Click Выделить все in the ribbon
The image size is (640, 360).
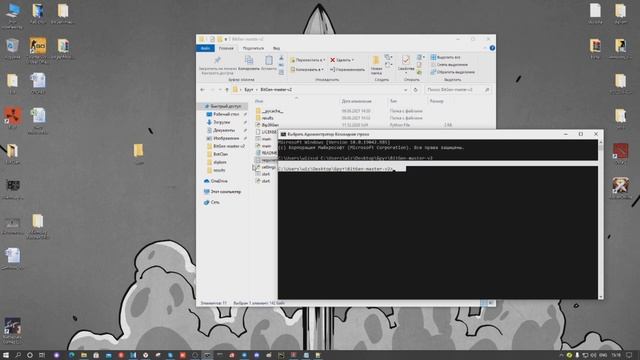point(445,57)
